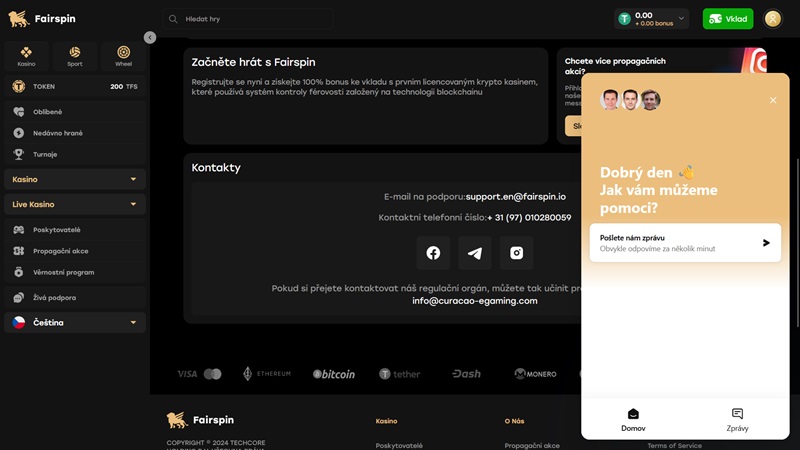Open the footer Poskytovatelé link
800x450 pixels.
(x=399, y=445)
